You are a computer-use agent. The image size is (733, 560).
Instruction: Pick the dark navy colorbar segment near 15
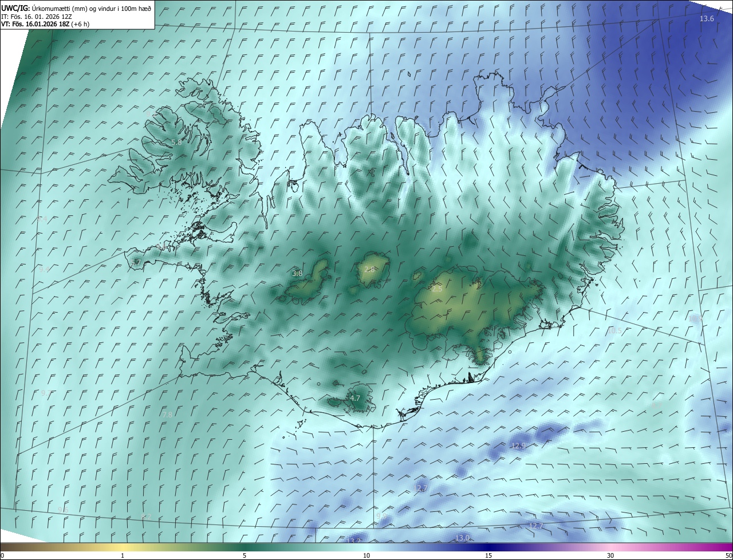coord(488,547)
